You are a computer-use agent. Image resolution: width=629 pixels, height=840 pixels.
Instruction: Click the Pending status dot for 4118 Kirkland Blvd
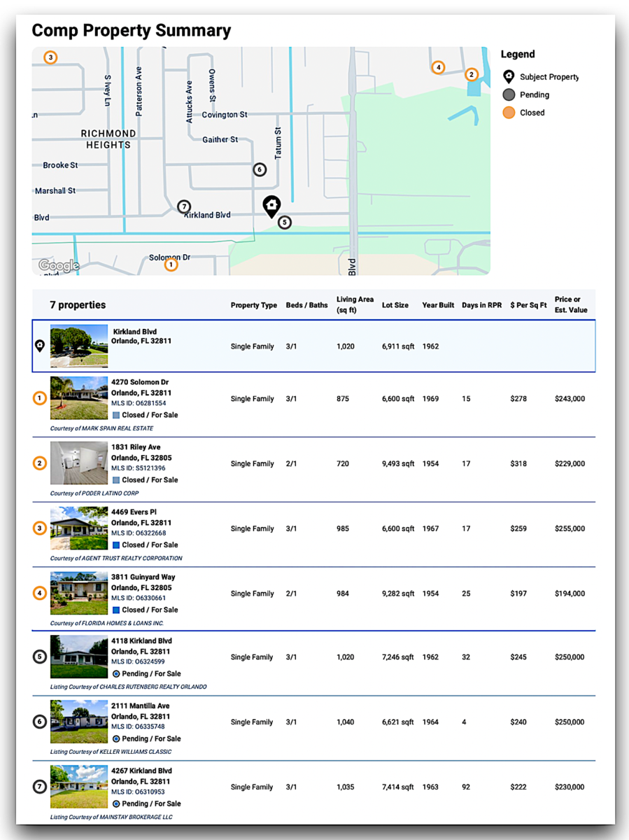(x=116, y=673)
